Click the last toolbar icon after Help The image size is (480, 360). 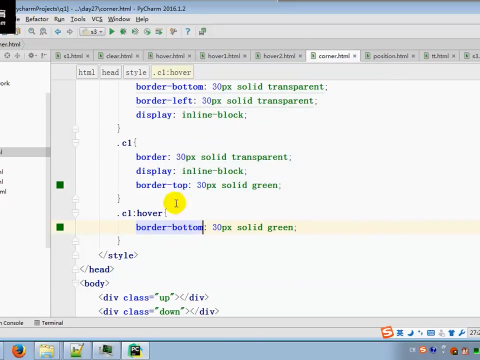[x=202, y=32]
